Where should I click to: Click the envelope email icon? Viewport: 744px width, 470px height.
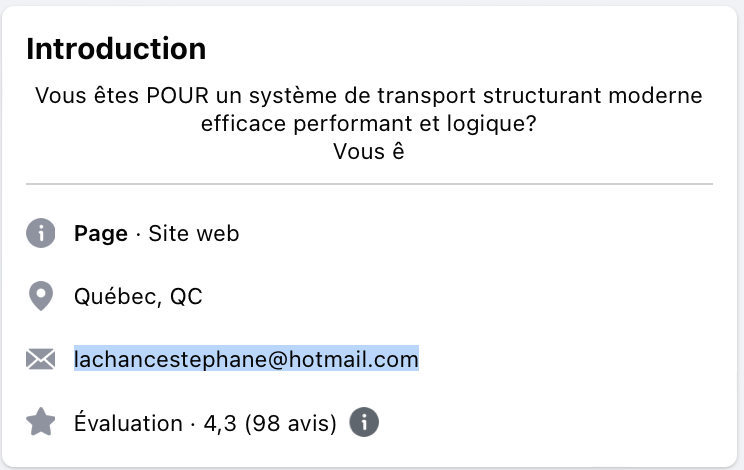pyautogui.click(x=41, y=359)
